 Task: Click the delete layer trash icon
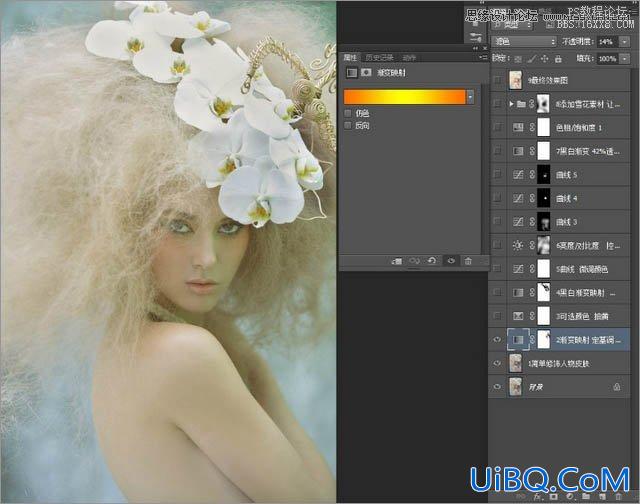click(618, 497)
